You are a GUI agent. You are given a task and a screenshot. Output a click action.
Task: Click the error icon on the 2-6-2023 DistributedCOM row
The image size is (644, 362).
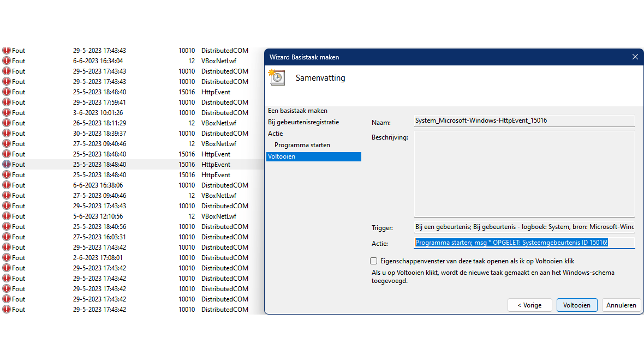7,257
